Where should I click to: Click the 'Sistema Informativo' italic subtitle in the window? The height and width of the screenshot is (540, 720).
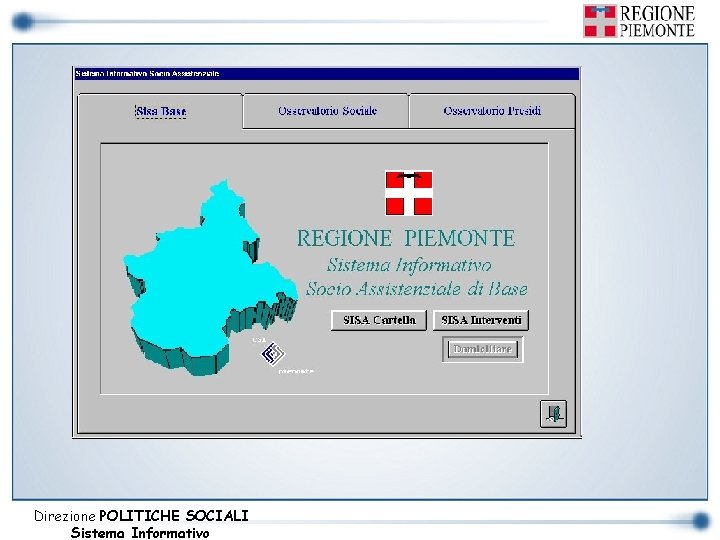tap(409, 265)
